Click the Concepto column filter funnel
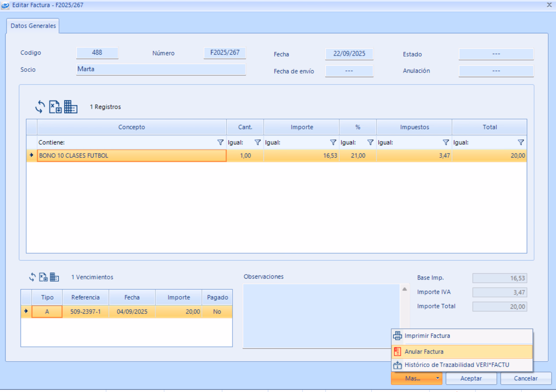The width and height of the screenshot is (556, 392). pyautogui.click(x=221, y=142)
